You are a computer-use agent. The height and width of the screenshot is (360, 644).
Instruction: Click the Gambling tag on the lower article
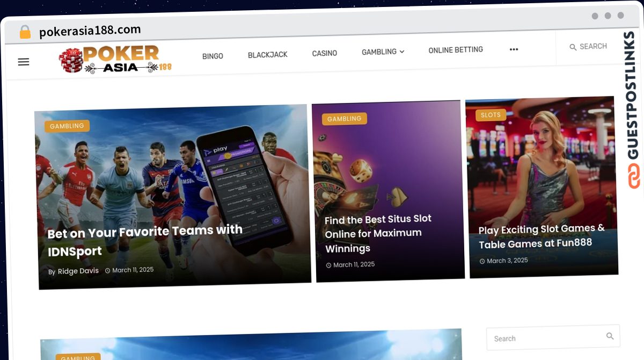[78, 357]
